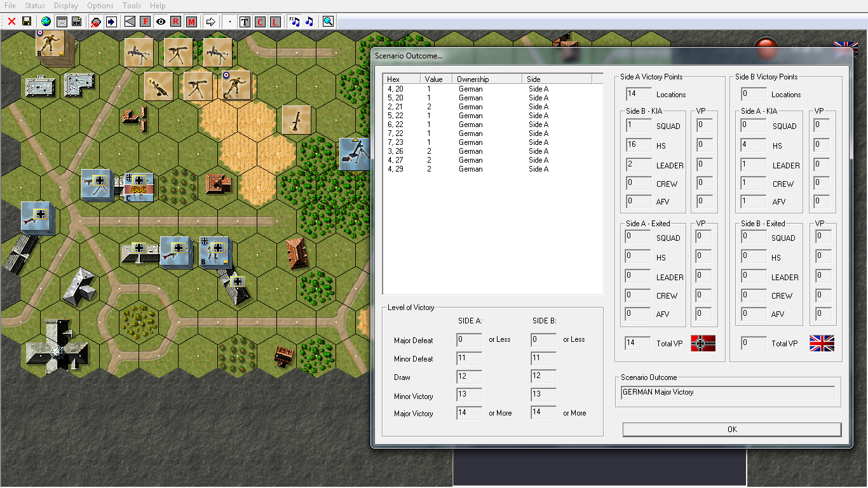The height and width of the screenshot is (488, 868).
Task: Sort list by the Ownership column header
Action: (487, 79)
